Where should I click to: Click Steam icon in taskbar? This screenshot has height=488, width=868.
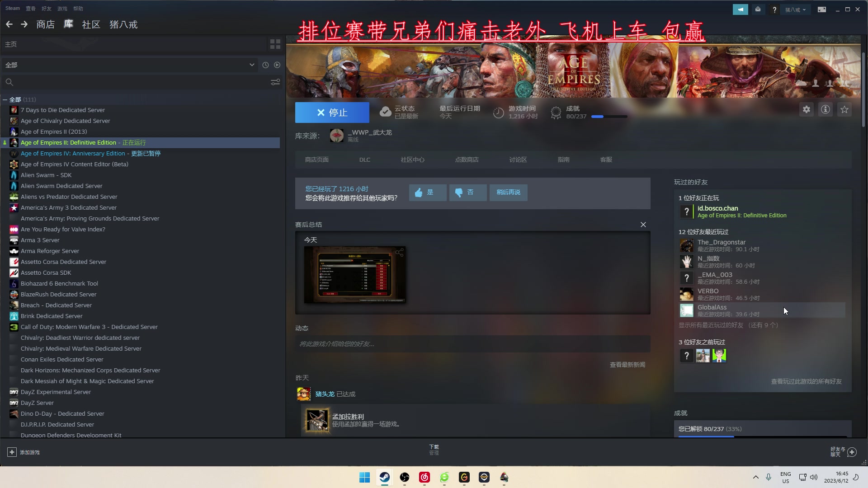pos(384,477)
